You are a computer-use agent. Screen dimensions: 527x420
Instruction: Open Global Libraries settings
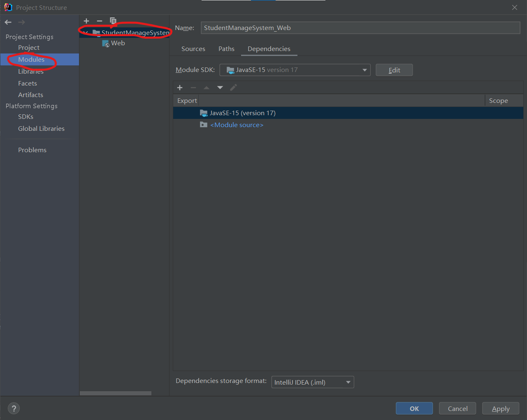click(x=41, y=129)
